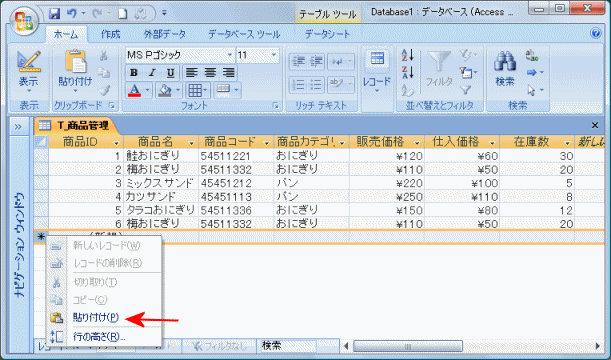Image resolution: width=611 pixels, height=360 pixels.
Task: Toggle filter with the small funnel icon
Action: (x=465, y=90)
